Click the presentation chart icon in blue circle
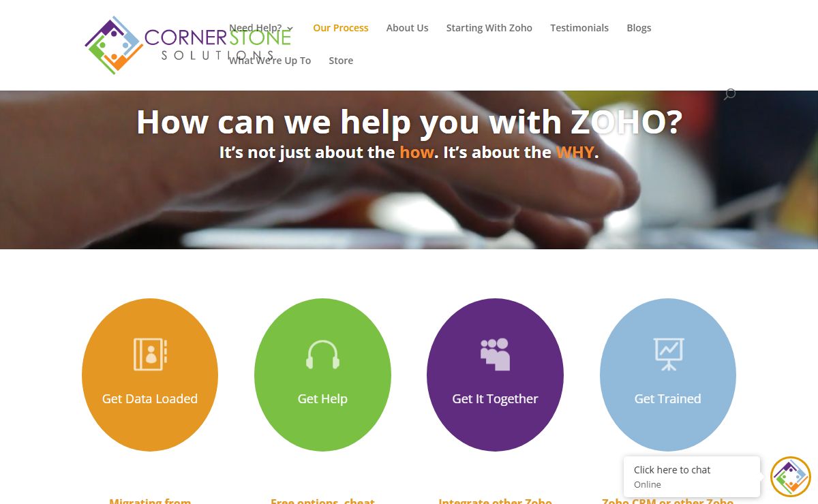818x504 pixels. 668,354
